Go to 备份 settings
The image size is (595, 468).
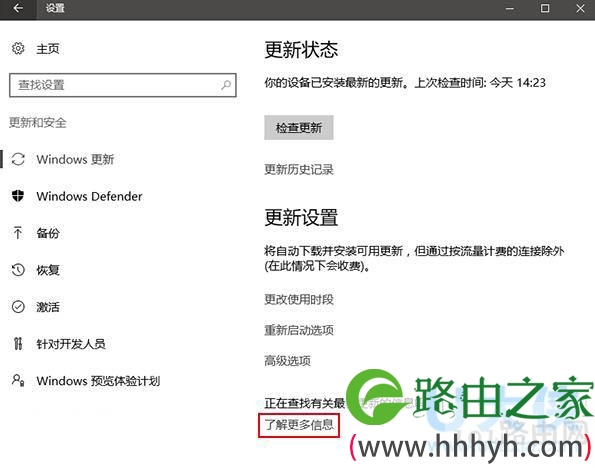pos(48,233)
